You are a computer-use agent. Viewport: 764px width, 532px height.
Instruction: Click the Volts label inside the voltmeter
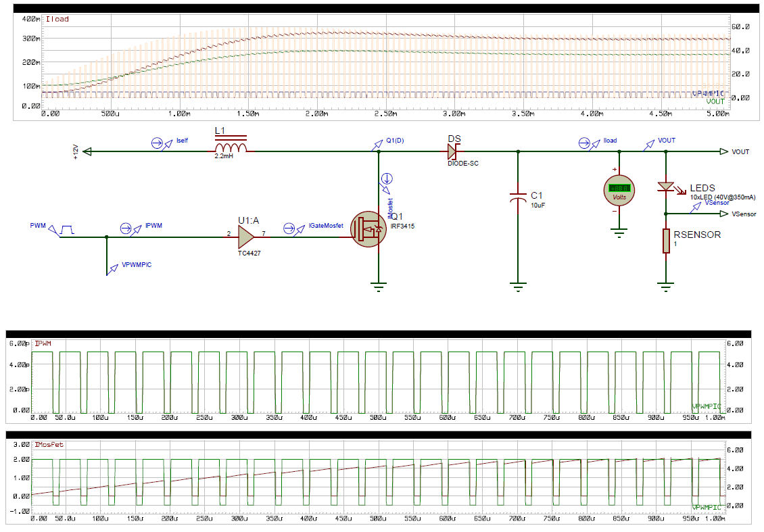pos(619,197)
